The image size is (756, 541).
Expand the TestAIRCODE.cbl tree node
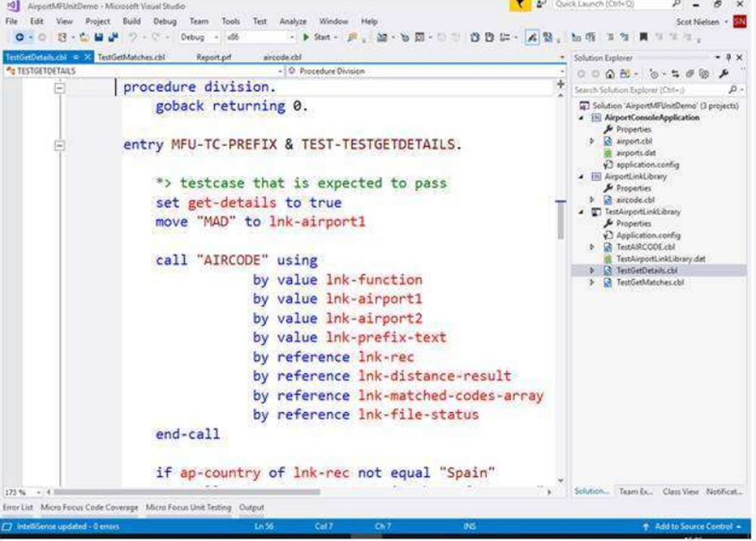coord(593,247)
